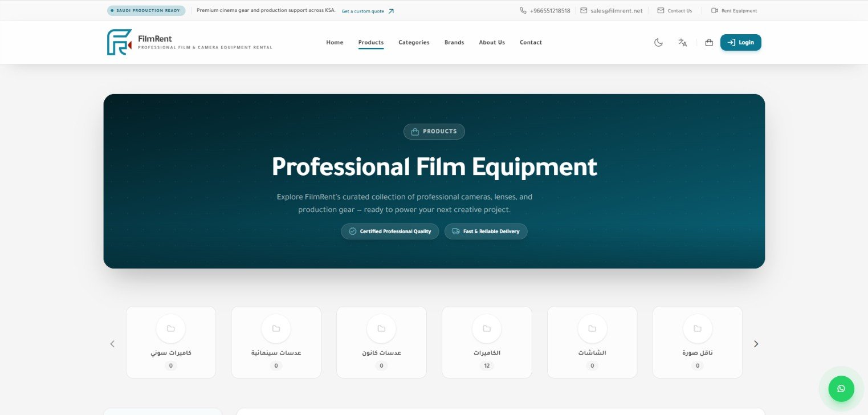Viewport: 868px width, 415px height.
Task: Click the folder icon on عدسات كانون card
Action: tap(381, 328)
